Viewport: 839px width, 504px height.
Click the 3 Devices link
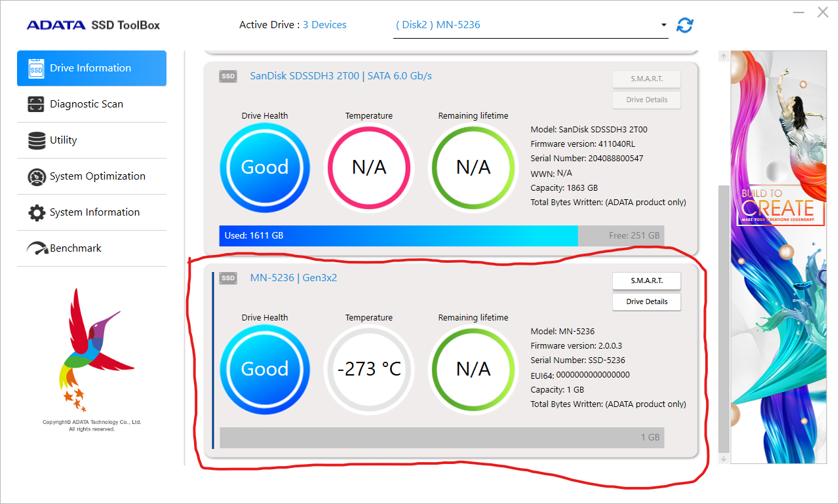[x=324, y=25]
